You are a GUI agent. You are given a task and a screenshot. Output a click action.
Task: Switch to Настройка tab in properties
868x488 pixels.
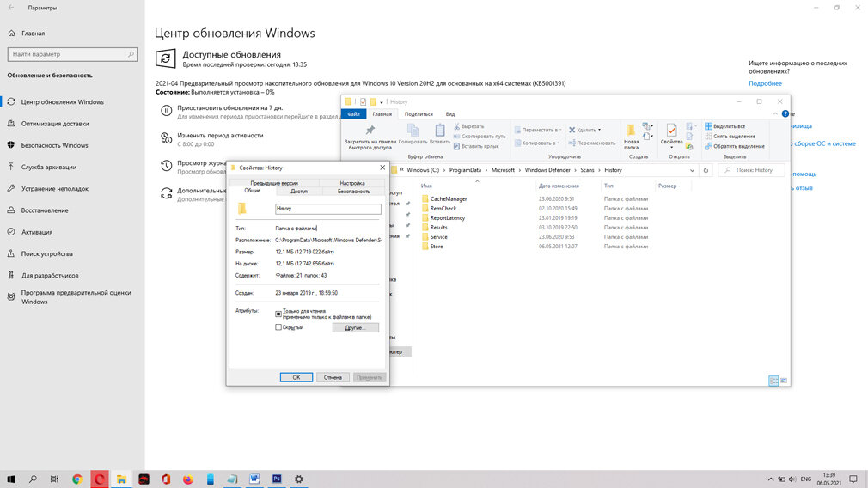pyautogui.click(x=352, y=183)
